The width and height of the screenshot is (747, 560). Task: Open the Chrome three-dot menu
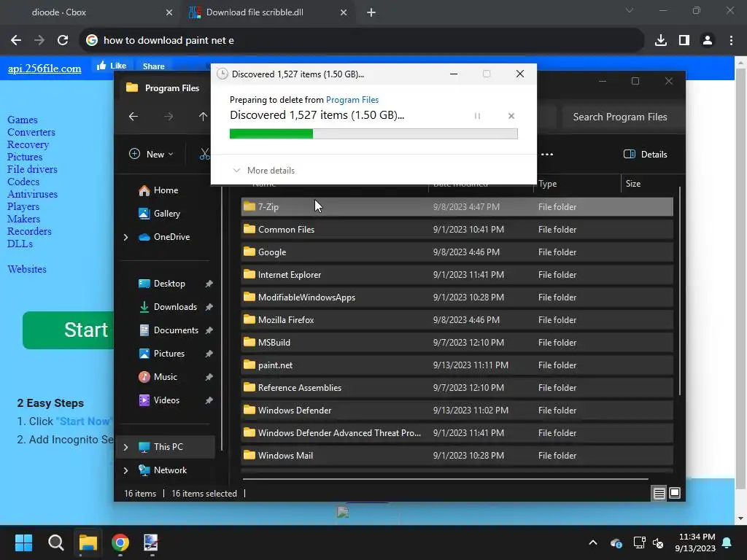click(x=731, y=40)
